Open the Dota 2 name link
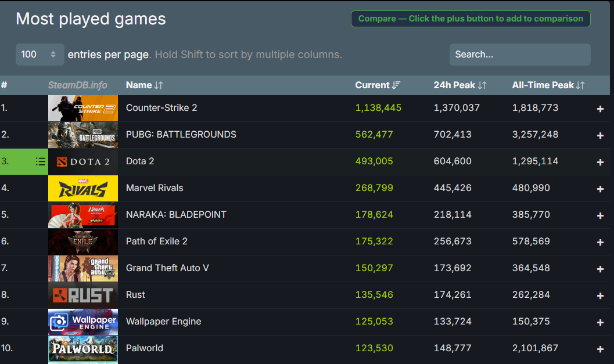The height and width of the screenshot is (364, 614). (140, 161)
